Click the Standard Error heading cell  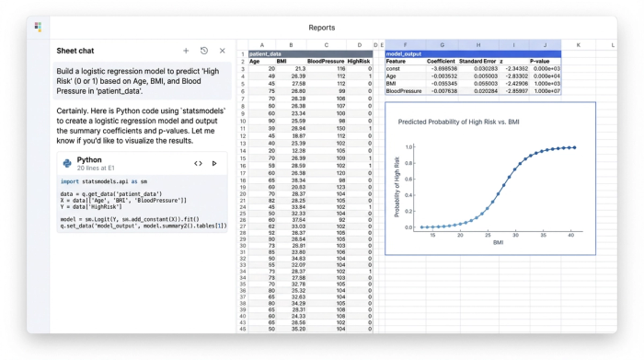click(478, 62)
